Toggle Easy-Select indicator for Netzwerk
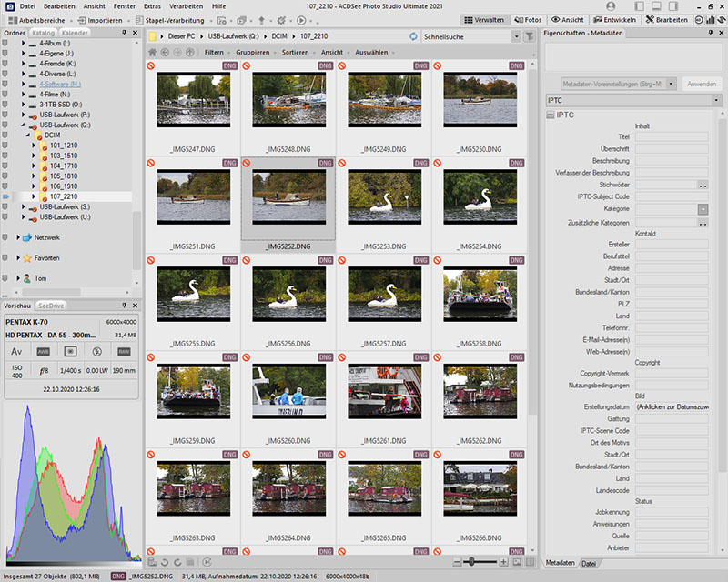 pos(5,237)
